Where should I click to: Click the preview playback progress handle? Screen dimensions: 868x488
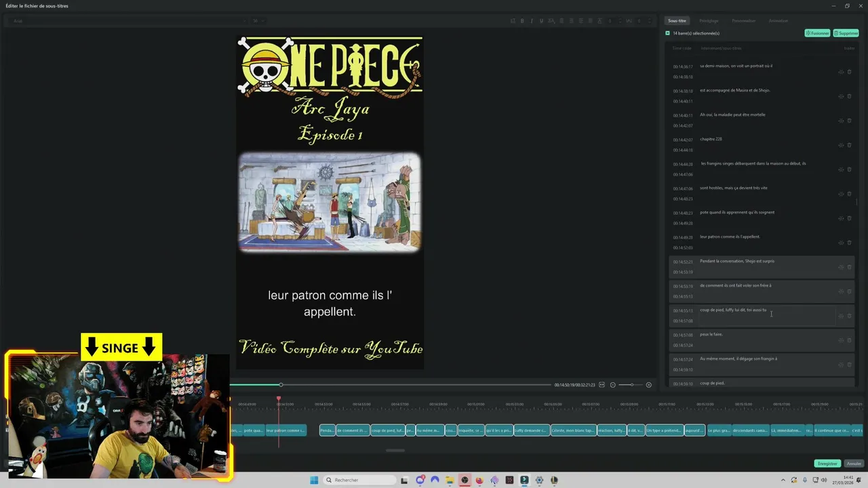(281, 385)
